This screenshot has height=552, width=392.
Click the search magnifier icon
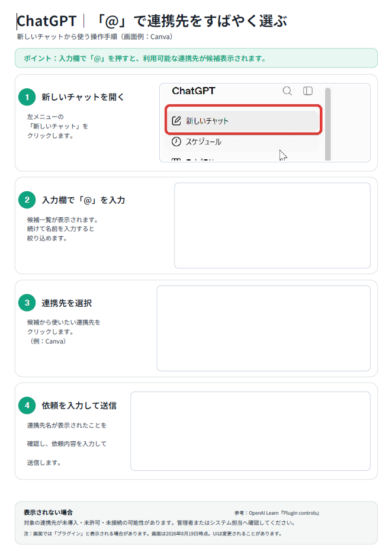287,91
